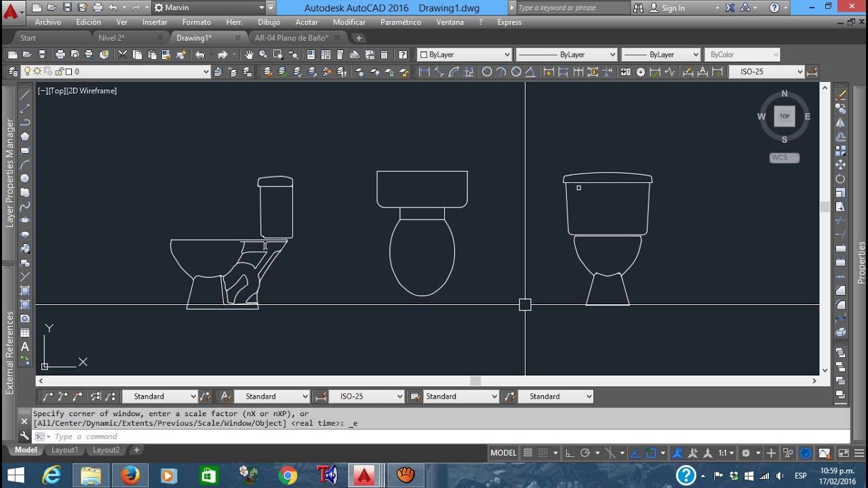Click the Plot printer icon
This screenshot has width=868, height=488.
coord(60,55)
